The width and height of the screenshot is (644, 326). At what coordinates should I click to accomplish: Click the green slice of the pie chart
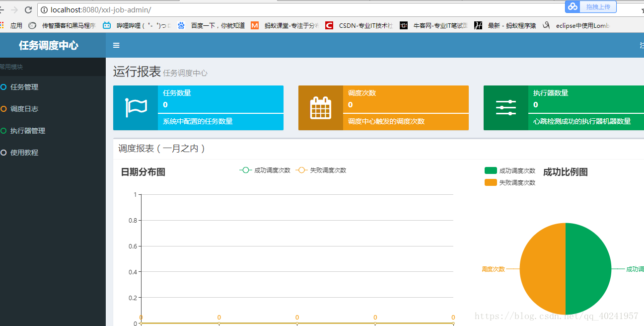pyautogui.click(x=588, y=268)
